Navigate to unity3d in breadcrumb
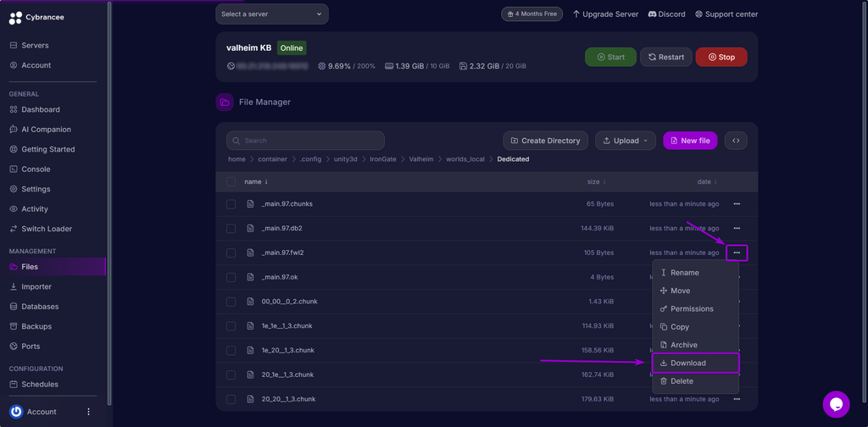868x427 pixels. (346, 159)
